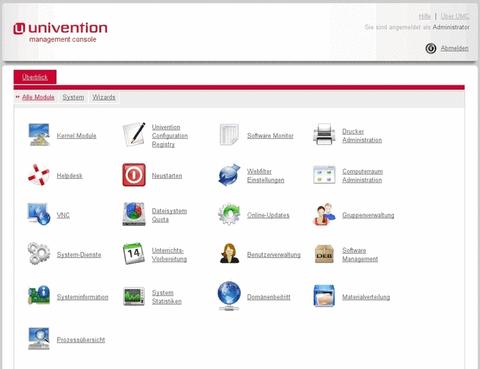The height and width of the screenshot is (369, 480).
Task: Open the Prozessübersicht link
Action: pos(81,340)
